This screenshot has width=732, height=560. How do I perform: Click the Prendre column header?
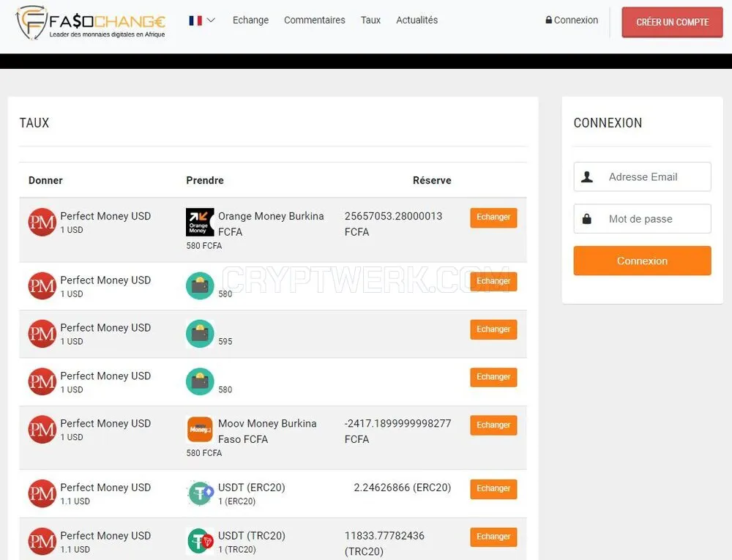point(205,181)
